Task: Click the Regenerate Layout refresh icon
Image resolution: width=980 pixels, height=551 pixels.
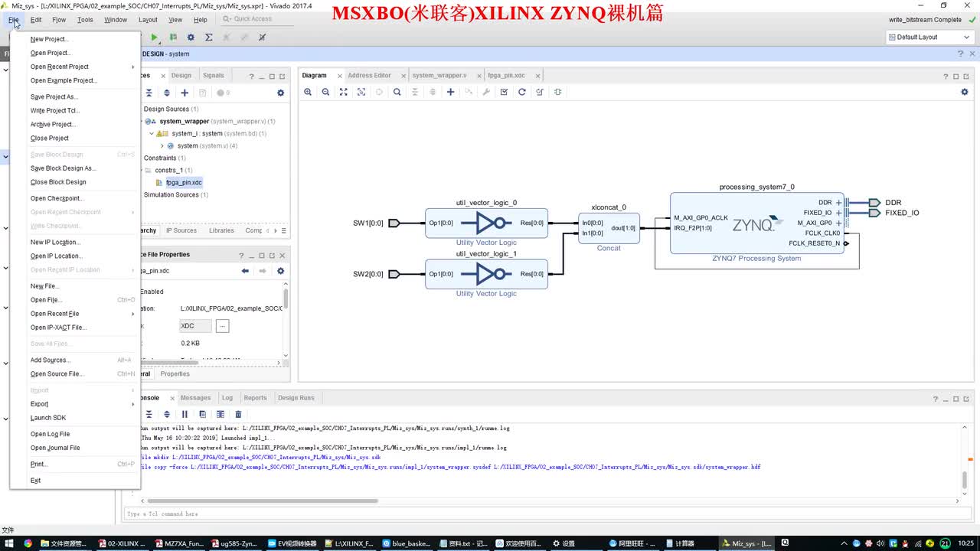Action: click(x=522, y=92)
